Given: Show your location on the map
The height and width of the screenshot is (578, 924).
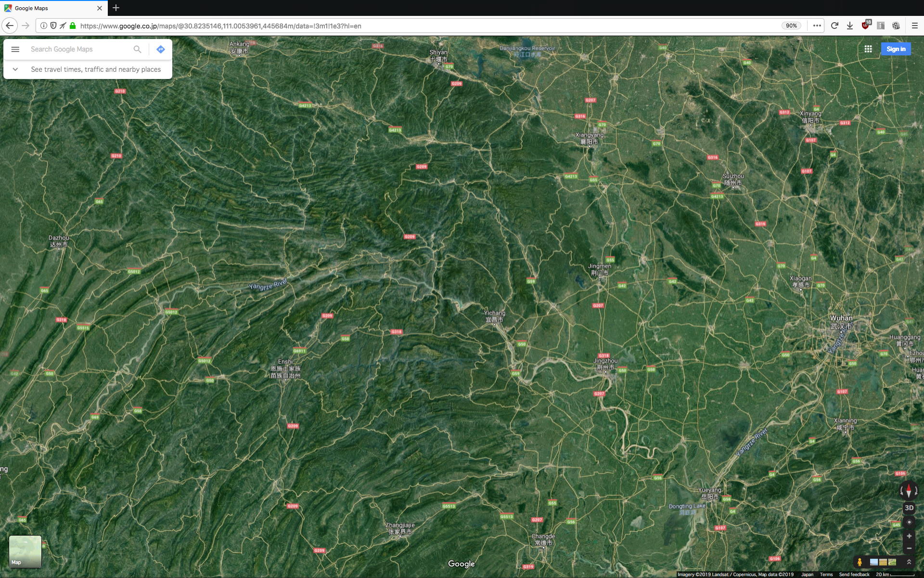Looking at the screenshot, I should point(909,522).
